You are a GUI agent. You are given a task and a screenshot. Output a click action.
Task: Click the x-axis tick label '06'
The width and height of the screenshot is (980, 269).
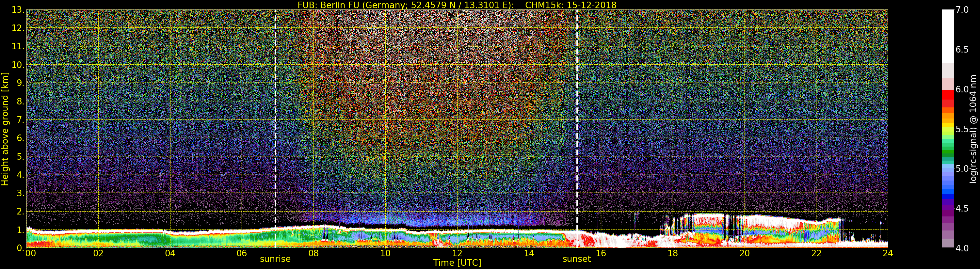coord(242,253)
